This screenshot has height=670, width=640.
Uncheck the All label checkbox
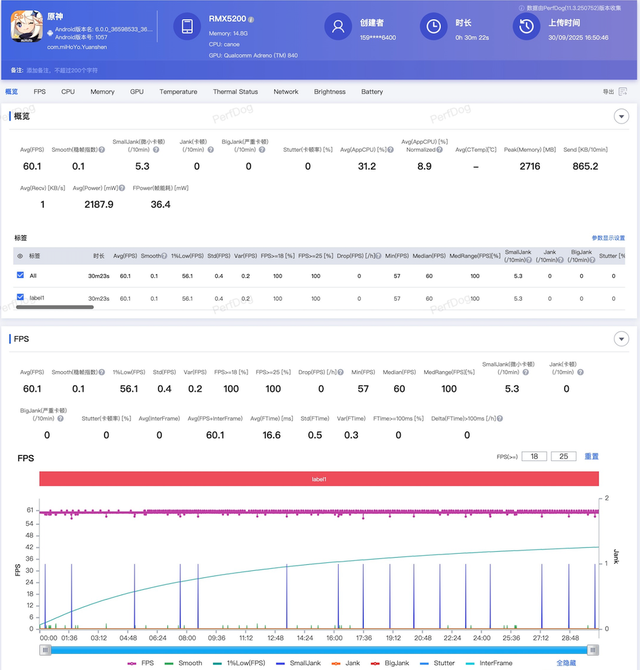pyautogui.click(x=21, y=274)
